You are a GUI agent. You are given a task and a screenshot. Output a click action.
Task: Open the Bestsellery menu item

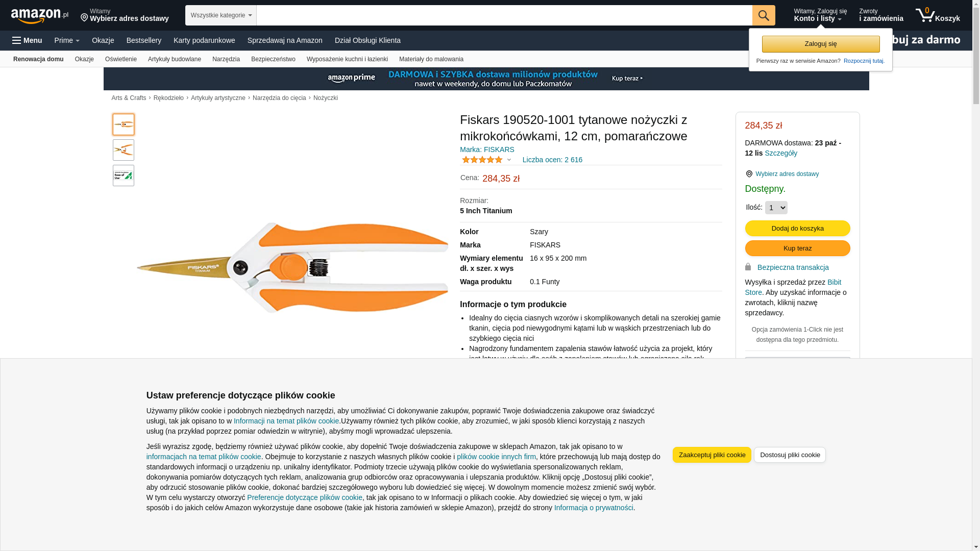(x=143, y=40)
